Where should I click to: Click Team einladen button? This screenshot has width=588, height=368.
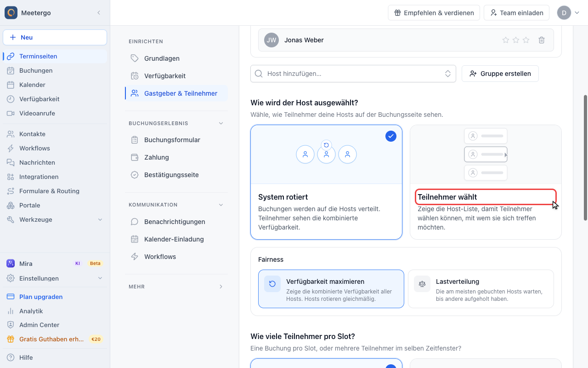point(516,13)
